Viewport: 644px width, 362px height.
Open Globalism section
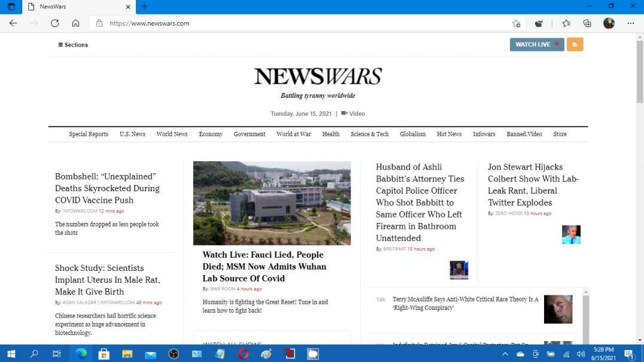(413, 134)
